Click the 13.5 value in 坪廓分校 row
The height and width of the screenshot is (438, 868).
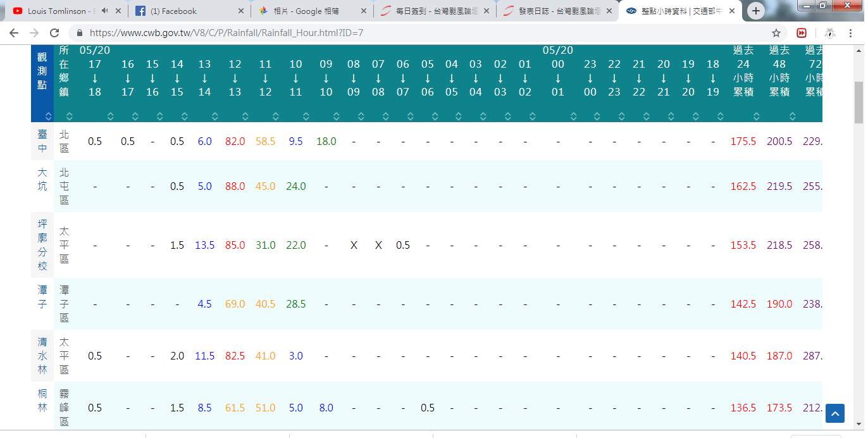[x=204, y=245]
